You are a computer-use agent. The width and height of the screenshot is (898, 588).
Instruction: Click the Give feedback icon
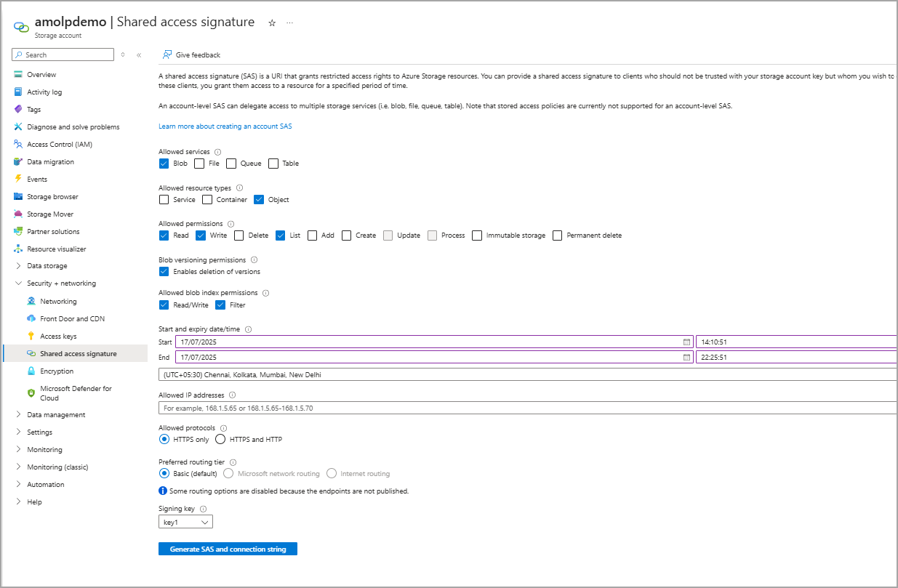pyautogui.click(x=167, y=55)
